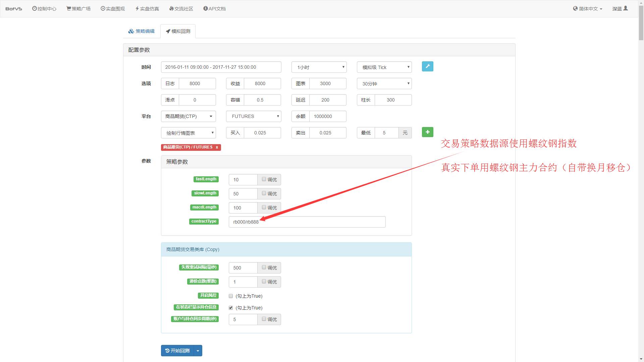
Task: Click the contractType input field
Action: click(x=319, y=222)
